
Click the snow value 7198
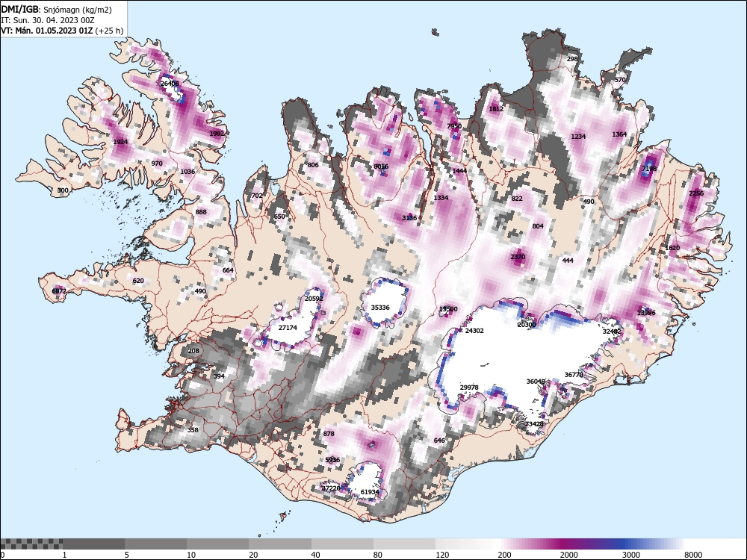pyautogui.click(x=649, y=169)
